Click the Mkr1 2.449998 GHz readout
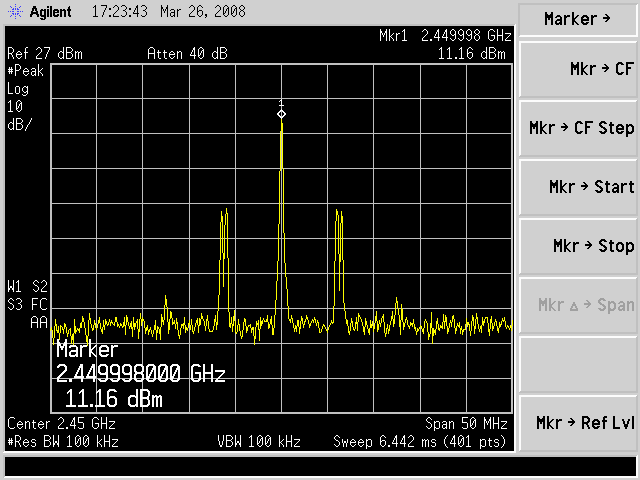The height and width of the screenshot is (480, 640). [445, 35]
